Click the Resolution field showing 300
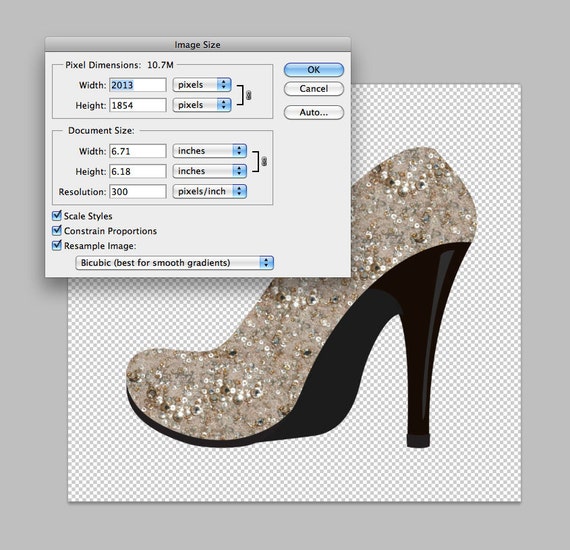570x550 pixels. click(138, 192)
